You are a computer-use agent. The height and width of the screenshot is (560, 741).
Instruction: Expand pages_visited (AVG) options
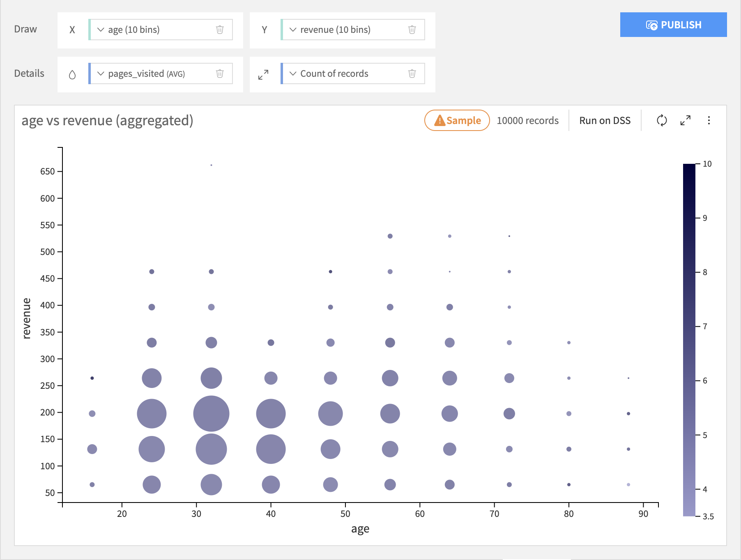click(x=101, y=73)
